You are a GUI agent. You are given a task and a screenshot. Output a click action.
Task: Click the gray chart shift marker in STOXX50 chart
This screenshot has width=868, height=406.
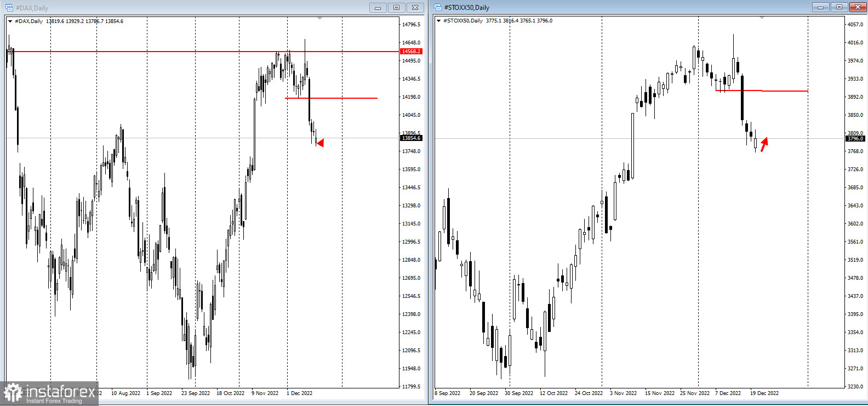coord(762,18)
